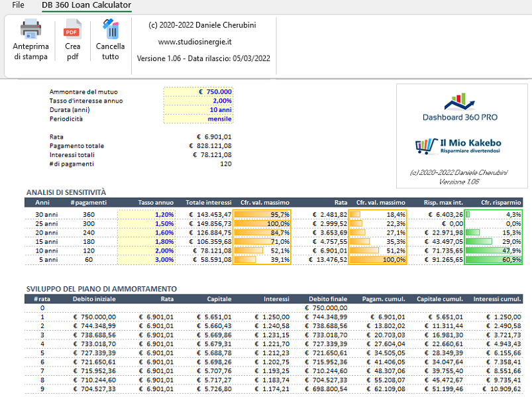Click the Il Mio Kakebo logo
Image resolution: width=532 pixels, height=397 pixels.
458,146
